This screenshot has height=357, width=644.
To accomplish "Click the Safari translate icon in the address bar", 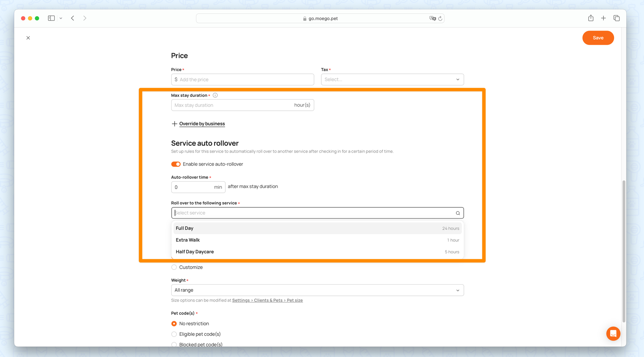I will (432, 18).
